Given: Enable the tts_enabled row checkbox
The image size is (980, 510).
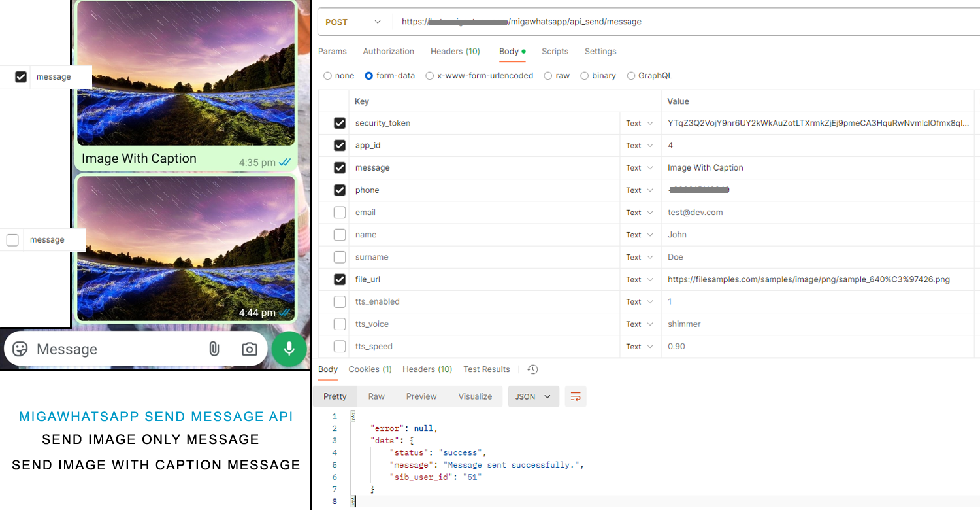Looking at the screenshot, I should (x=340, y=301).
